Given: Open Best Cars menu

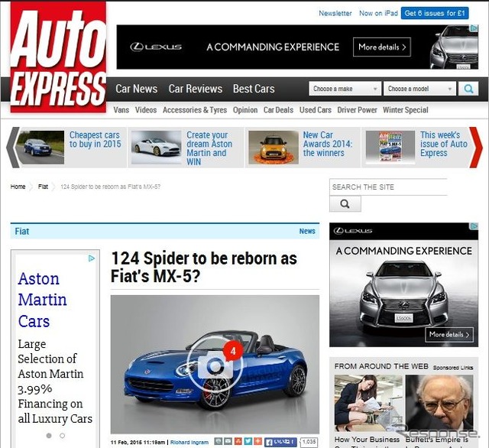Looking at the screenshot, I should point(254,89).
